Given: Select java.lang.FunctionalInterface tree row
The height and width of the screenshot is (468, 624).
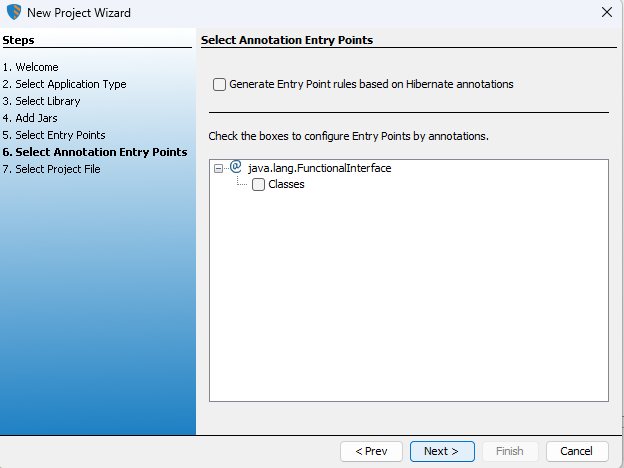Looking at the screenshot, I should pyautogui.click(x=320, y=168).
